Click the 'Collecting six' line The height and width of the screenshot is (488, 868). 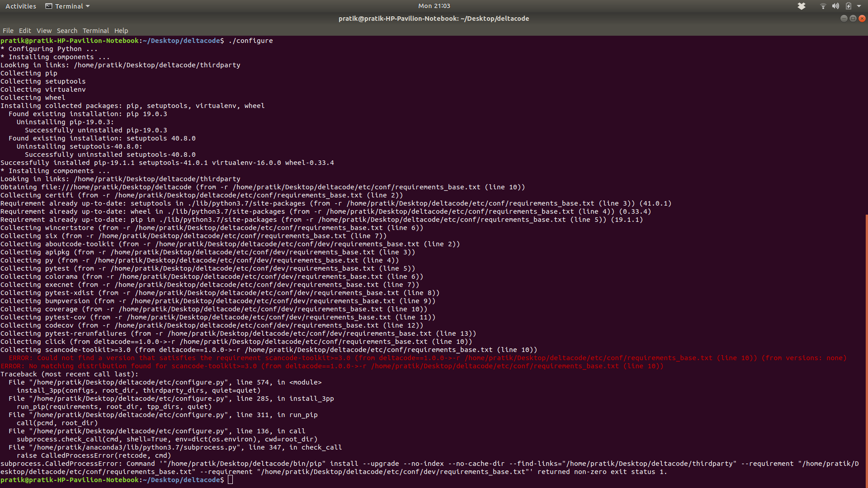tap(193, 236)
